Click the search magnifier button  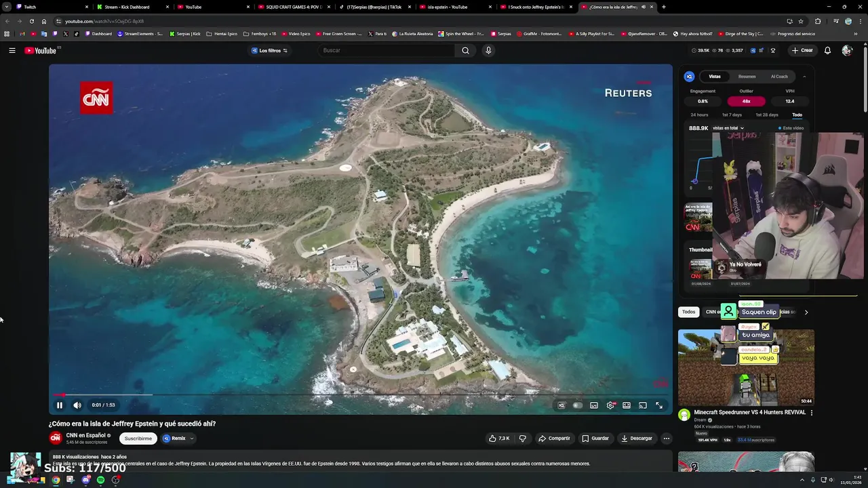click(465, 50)
